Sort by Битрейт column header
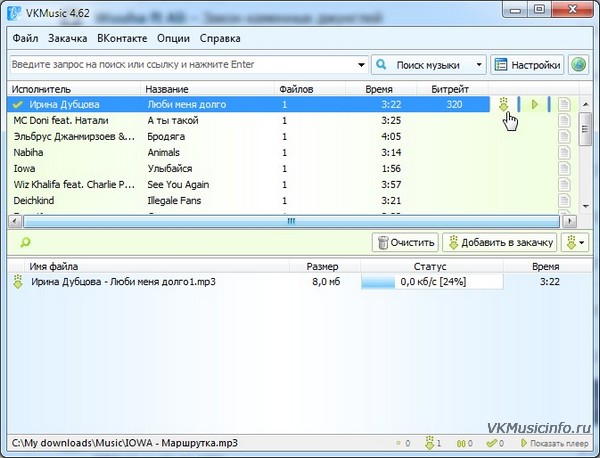Viewport: 600px width, 458px height. tap(452, 89)
